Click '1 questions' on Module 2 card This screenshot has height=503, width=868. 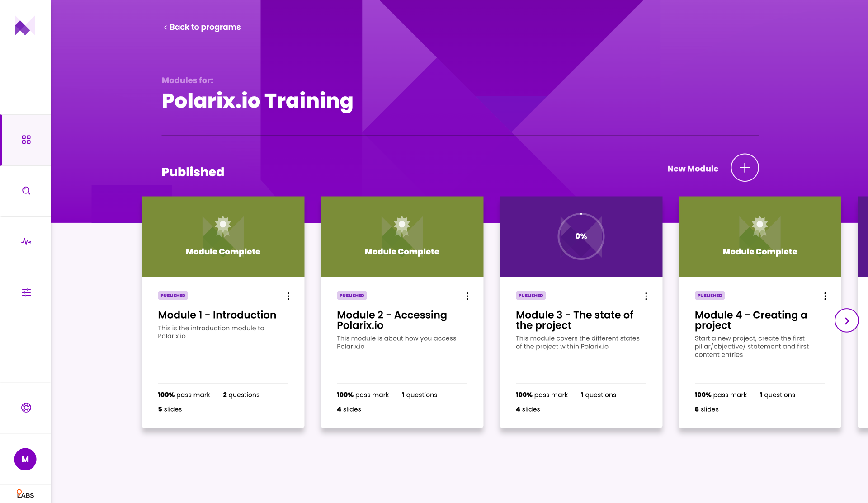pyautogui.click(x=420, y=395)
